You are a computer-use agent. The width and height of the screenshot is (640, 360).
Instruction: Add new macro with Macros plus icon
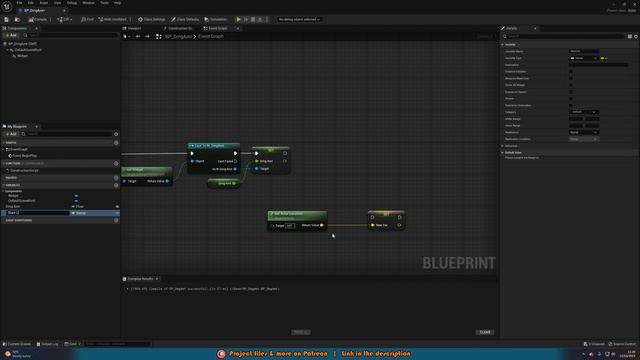(x=116, y=178)
